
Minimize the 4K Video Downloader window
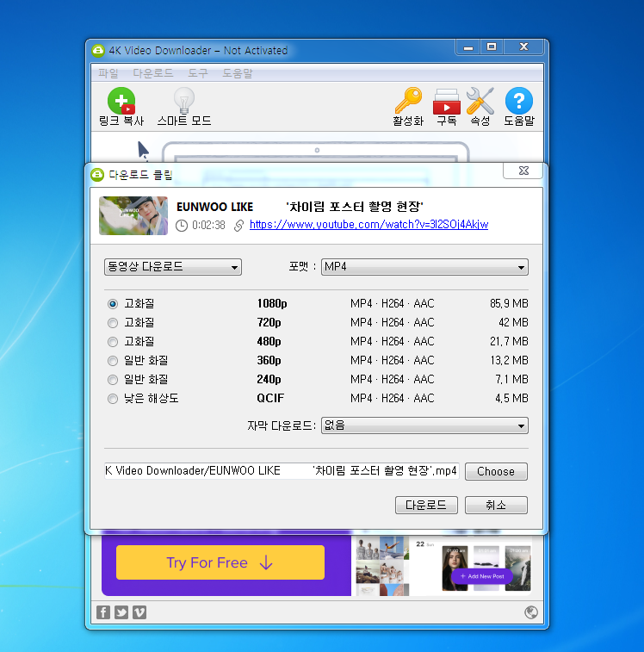click(x=468, y=47)
